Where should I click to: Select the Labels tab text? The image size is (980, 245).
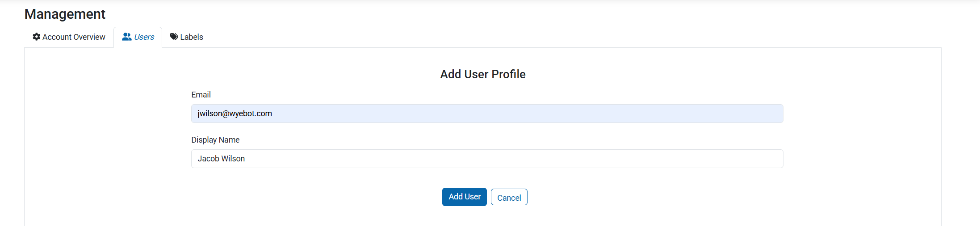pos(192,37)
